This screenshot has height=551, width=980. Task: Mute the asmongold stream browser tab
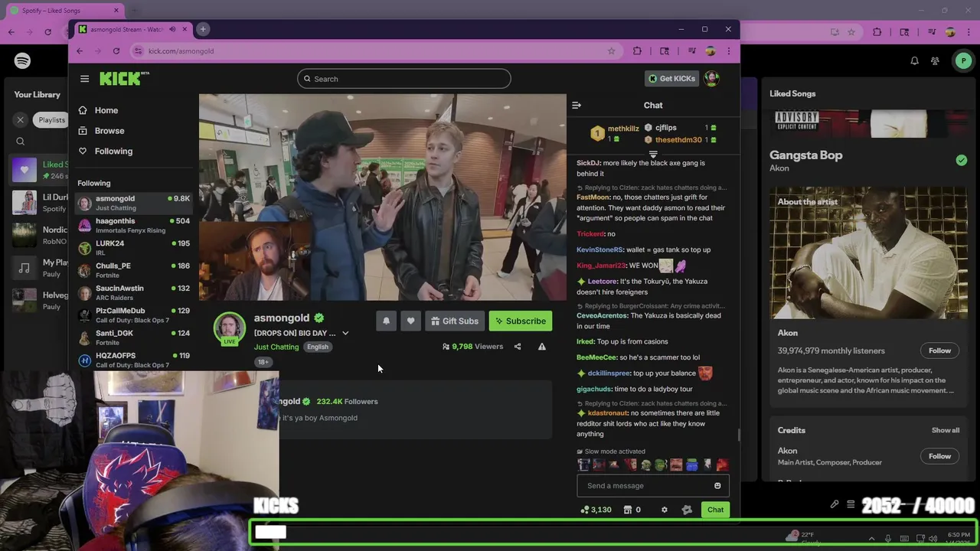pos(172,29)
